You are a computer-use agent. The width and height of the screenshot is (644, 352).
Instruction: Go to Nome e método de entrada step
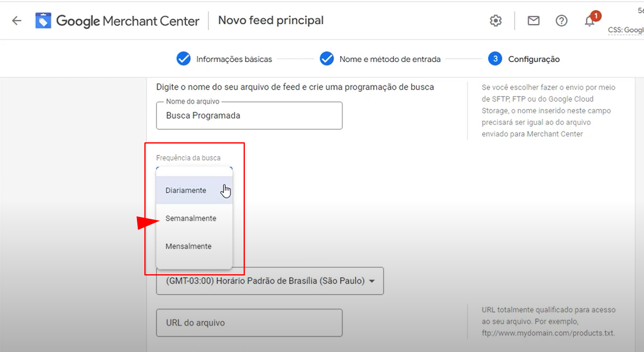pos(390,59)
